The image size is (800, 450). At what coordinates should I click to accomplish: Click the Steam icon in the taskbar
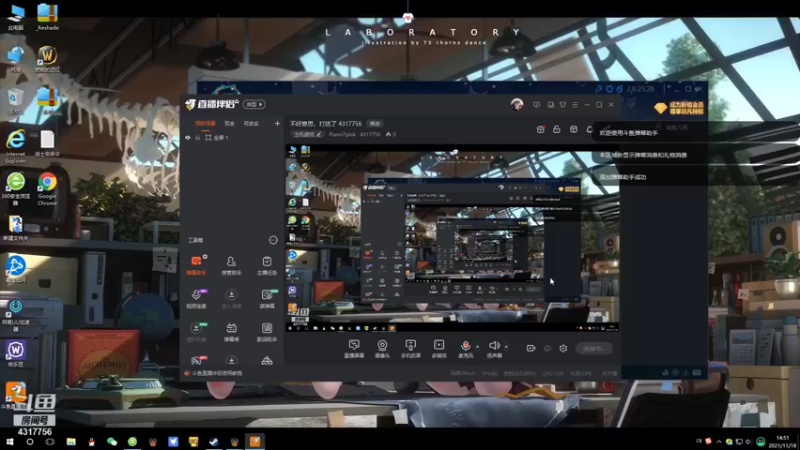click(214, 442)
